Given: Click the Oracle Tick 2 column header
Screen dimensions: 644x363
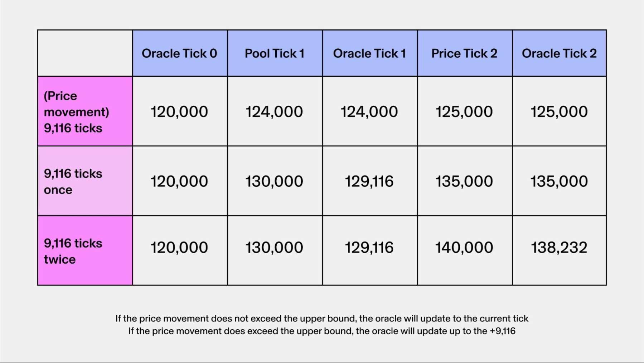Looking at the screenshot, I should point(559,53).
